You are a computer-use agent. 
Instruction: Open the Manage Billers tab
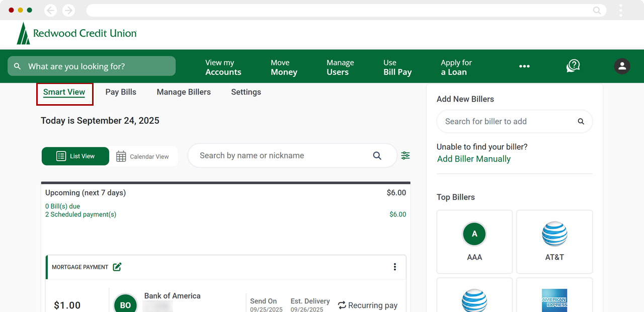(184, 92)
